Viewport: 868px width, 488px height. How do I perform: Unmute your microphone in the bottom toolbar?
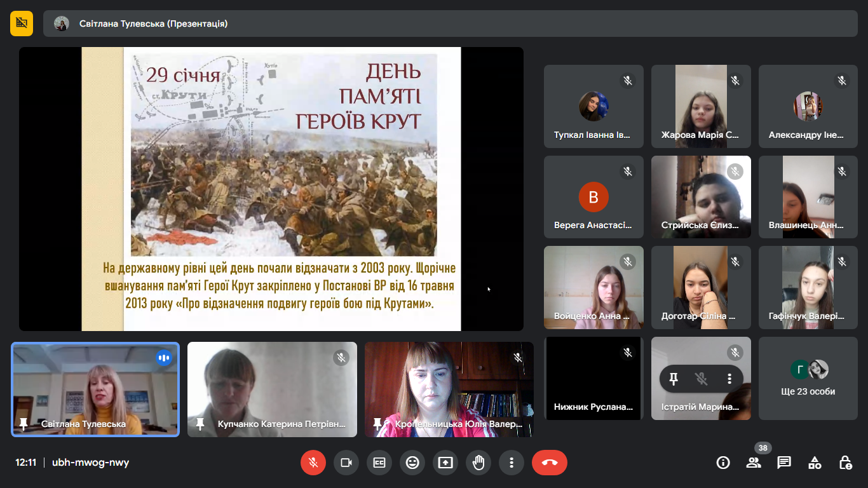coord(313,463)
